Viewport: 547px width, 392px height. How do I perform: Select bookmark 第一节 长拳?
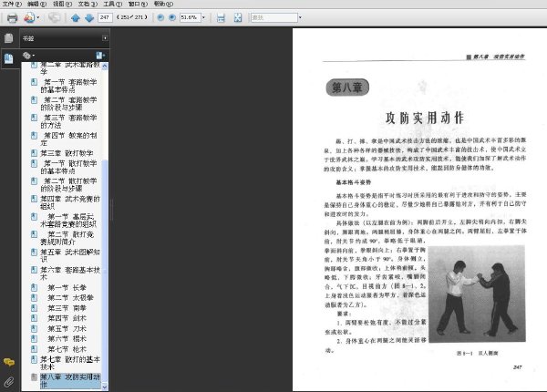[x=67, y=288]
